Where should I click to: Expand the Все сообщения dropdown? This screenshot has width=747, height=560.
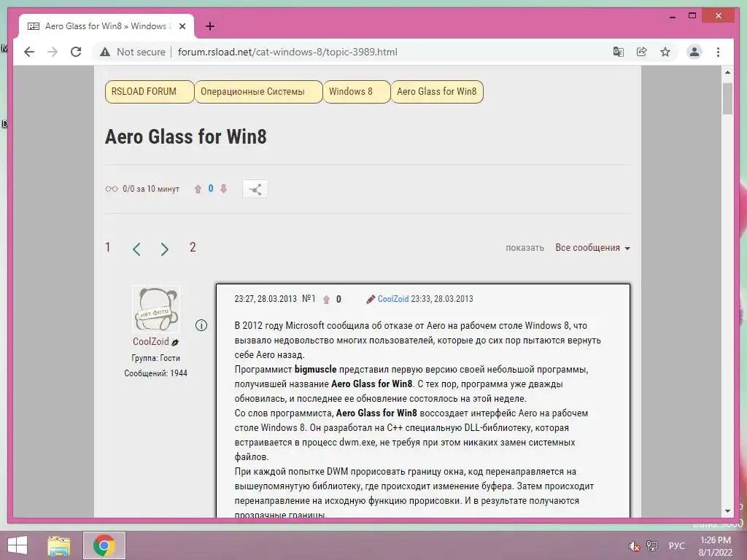tap(592, 248)
